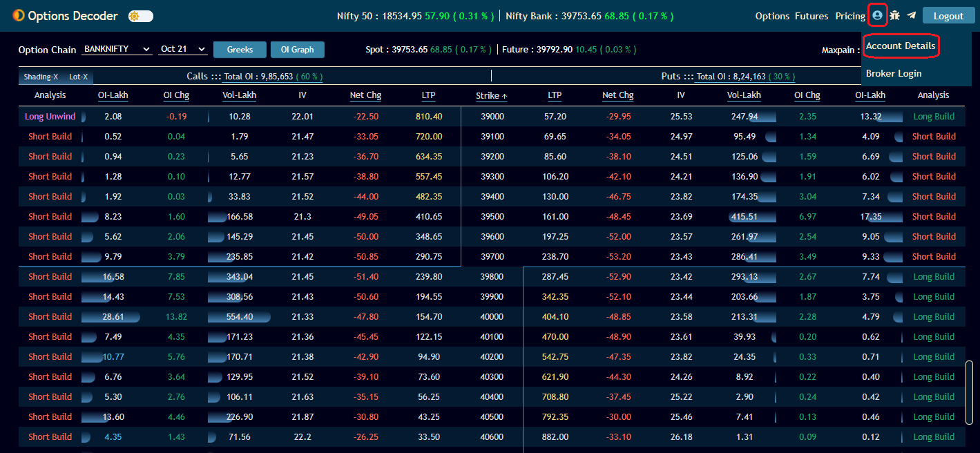980x453 pixels.
Task: Click the Logout button
Action: pos(948,16)
